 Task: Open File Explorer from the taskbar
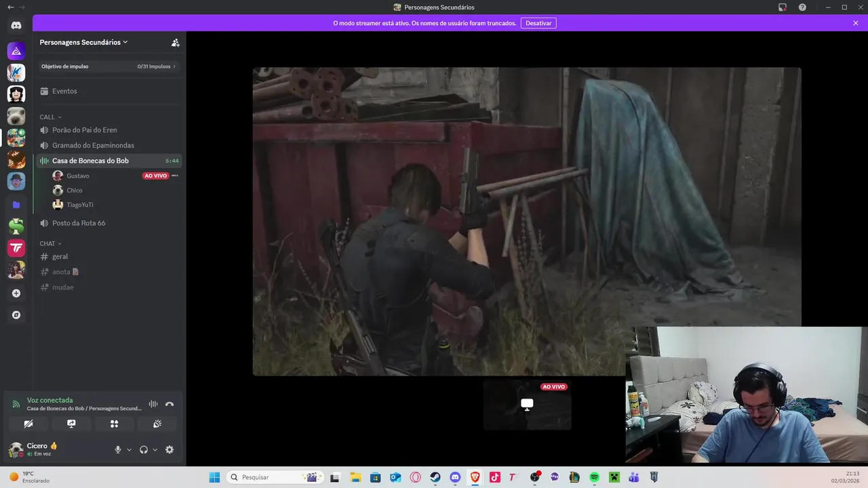click(355, 477)
